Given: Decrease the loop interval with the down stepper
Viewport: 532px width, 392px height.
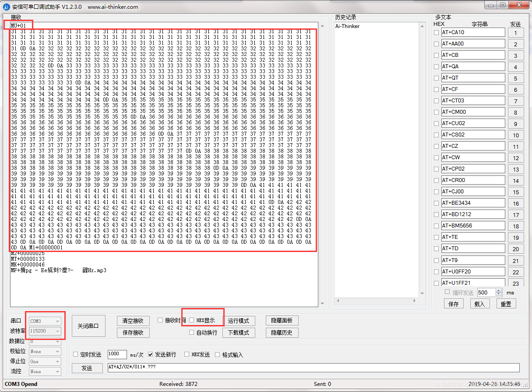Looking at the screenshot, I should (499, 294).
